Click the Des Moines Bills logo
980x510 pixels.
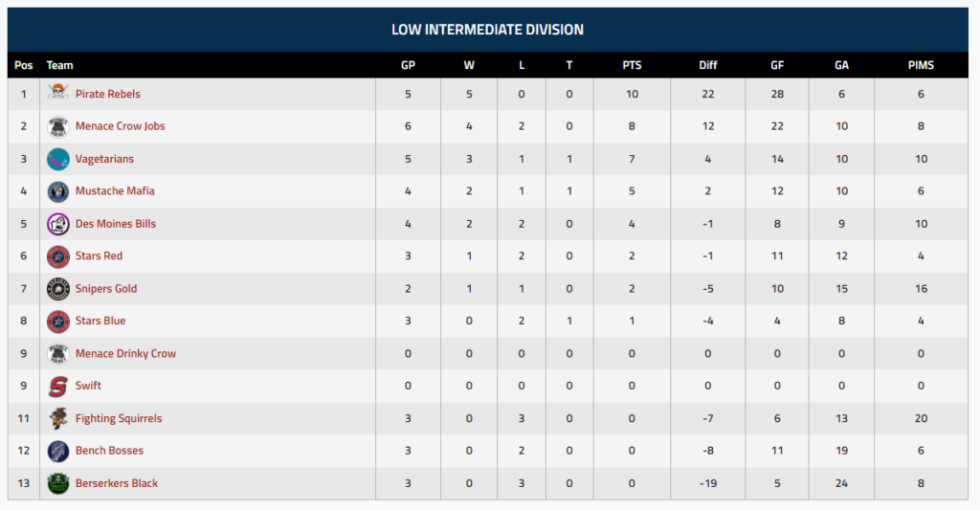tap(58, 224)
